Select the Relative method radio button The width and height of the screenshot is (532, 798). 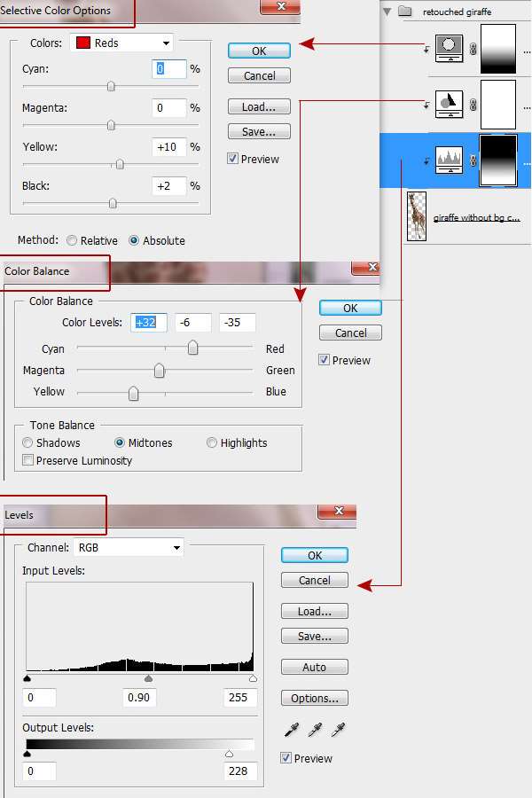point(72,240)
